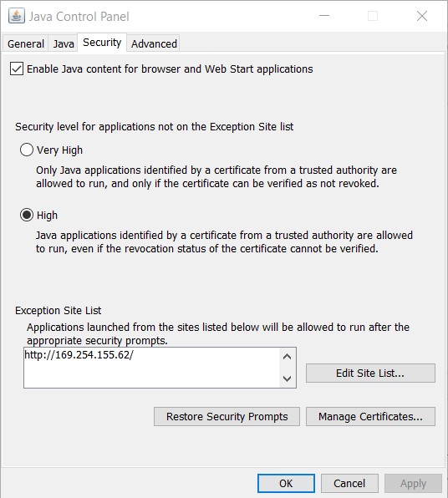Open the Edit Site List dialog

pyautogui.click(x=370, y=373)
